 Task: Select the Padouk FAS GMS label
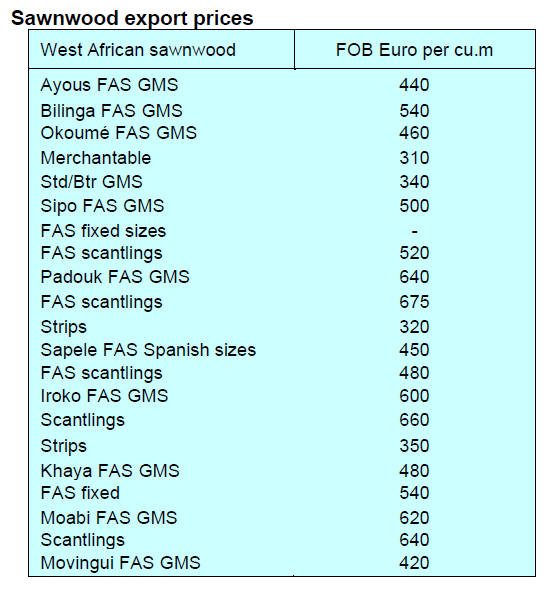pyautogui.click(x=115, y=277)
